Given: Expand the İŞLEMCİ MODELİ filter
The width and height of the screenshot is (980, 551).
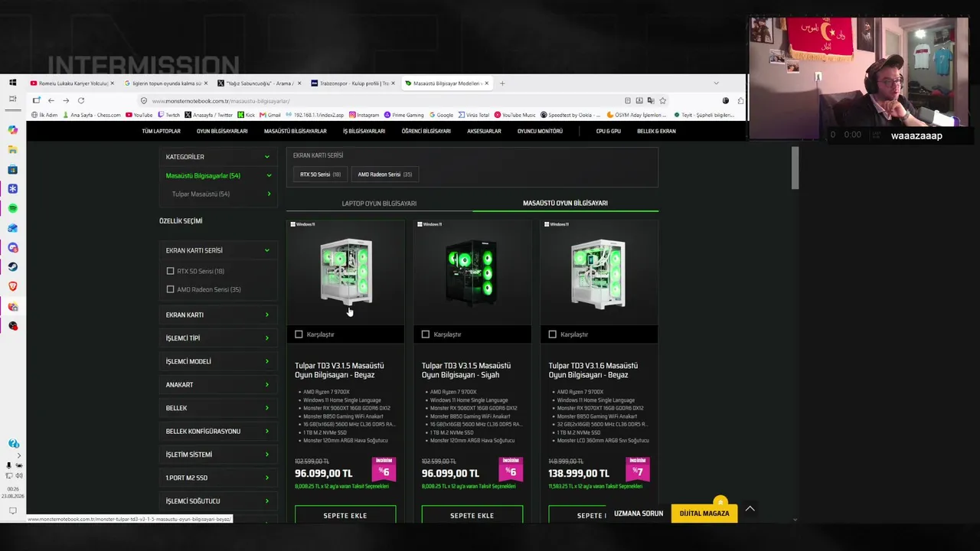Looking at the screenshot, I should point(217,361).
